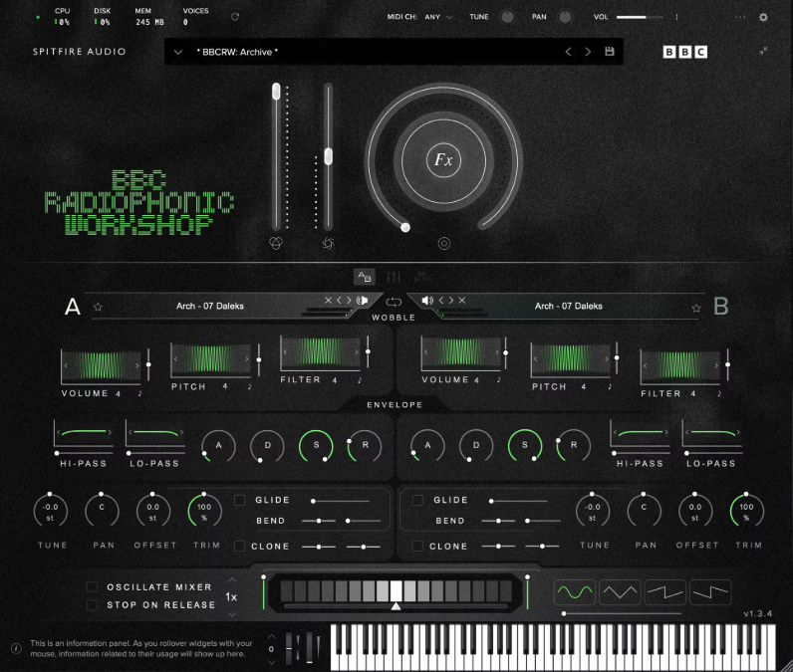Open the three-dot options menu

click(x=740, y=17)
